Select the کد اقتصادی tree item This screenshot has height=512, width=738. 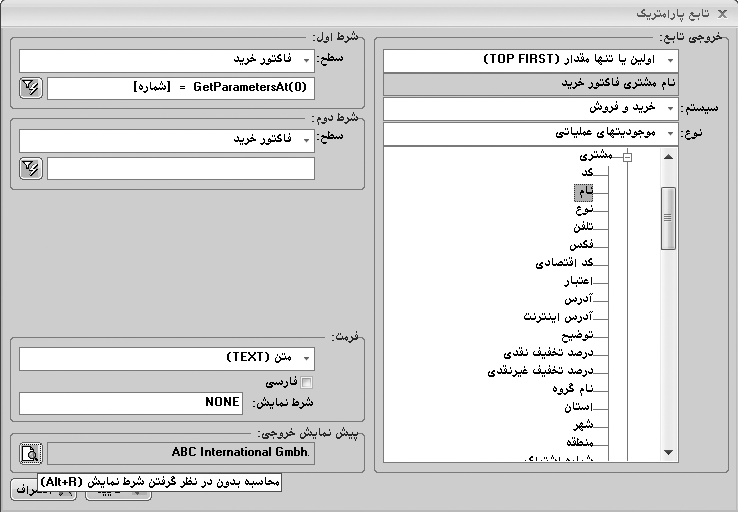[x=565, y=263]
